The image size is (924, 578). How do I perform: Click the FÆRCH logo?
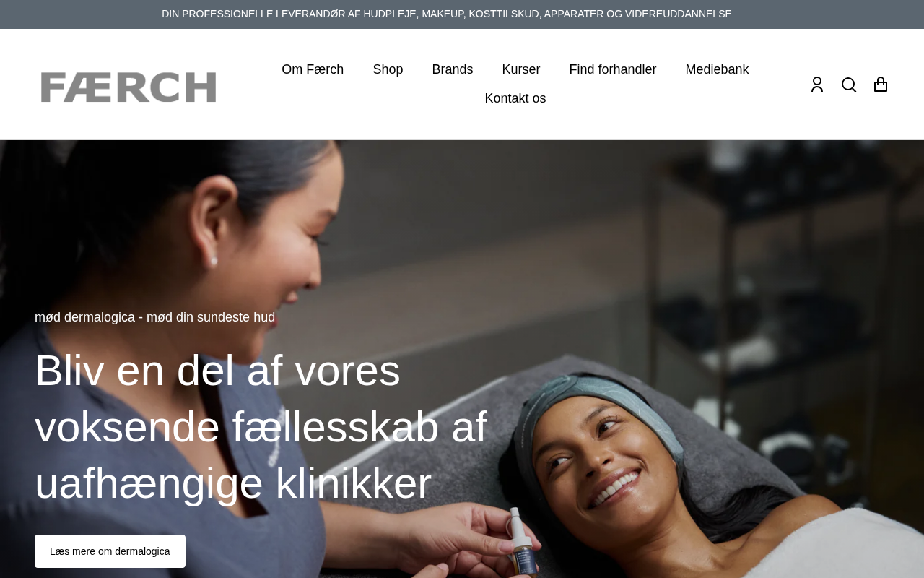click(128, 87)
